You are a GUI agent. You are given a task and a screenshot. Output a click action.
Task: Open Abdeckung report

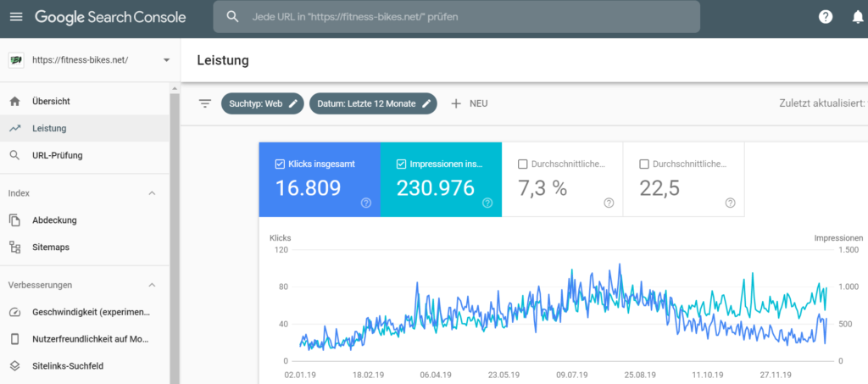tap(85, 220)
